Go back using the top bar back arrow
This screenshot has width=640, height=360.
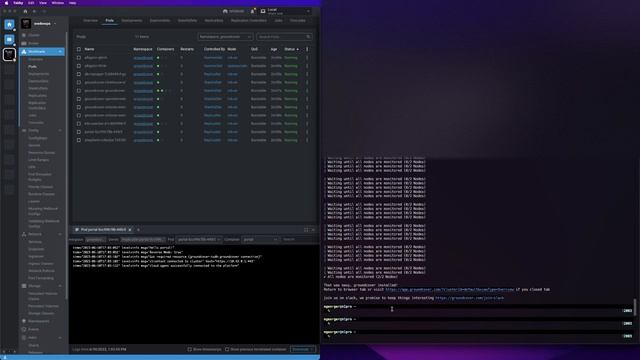tap(34, 11)
